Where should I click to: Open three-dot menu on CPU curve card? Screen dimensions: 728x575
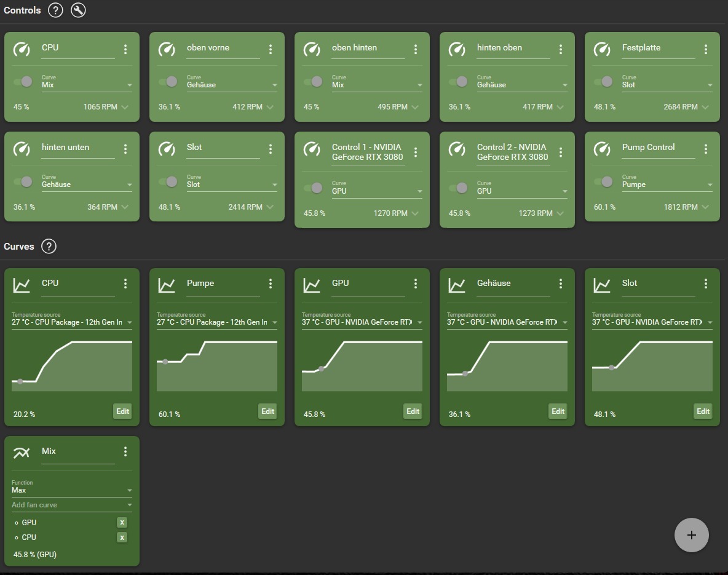pyautogui.click(x=125, y=284)
